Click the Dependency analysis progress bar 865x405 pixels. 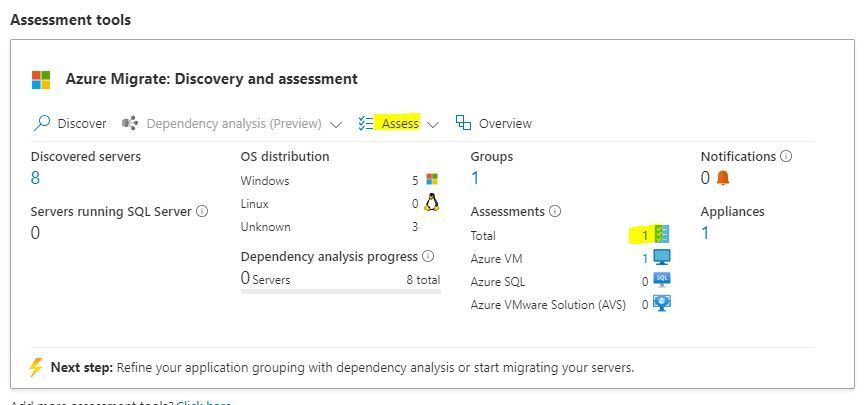[340, 291]
